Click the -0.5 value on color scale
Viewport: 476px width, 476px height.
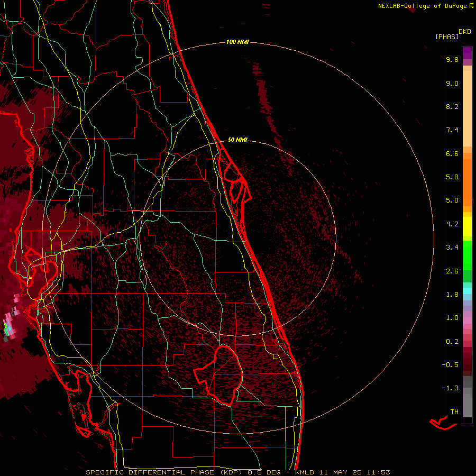pos(450,365)
